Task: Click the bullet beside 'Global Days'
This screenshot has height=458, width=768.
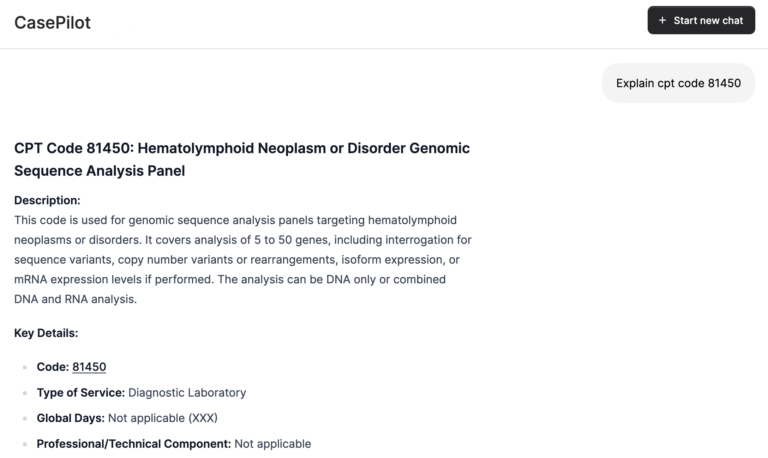Action: (24, 419)
